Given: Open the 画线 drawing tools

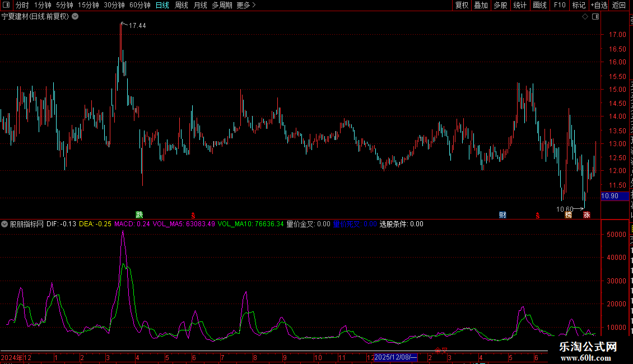Looking at the screenshot, I should [x=540, y=5].
